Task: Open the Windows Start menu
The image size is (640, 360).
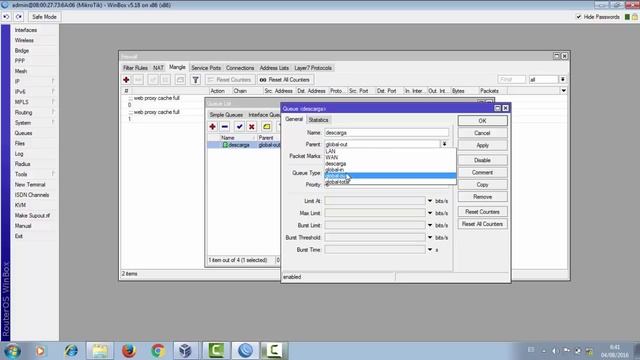Action: (12, 351)
